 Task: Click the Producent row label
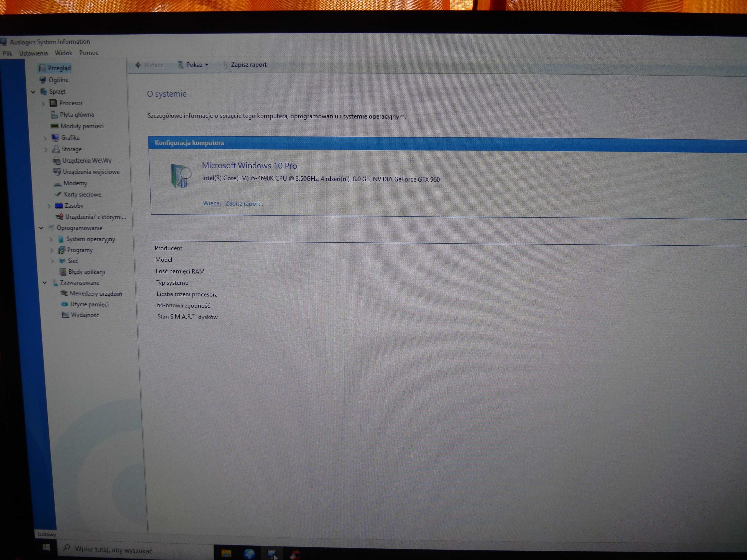click(x=169, y=248)
